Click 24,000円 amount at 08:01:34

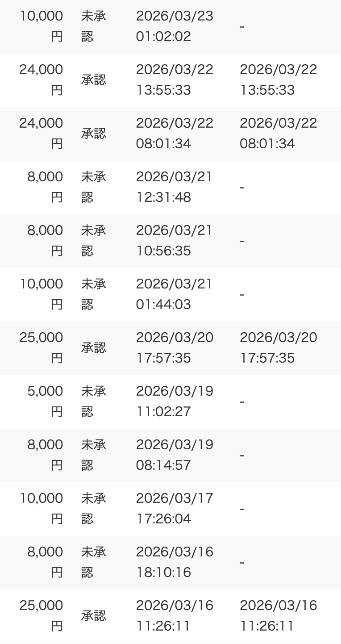[x=41, y=134]
